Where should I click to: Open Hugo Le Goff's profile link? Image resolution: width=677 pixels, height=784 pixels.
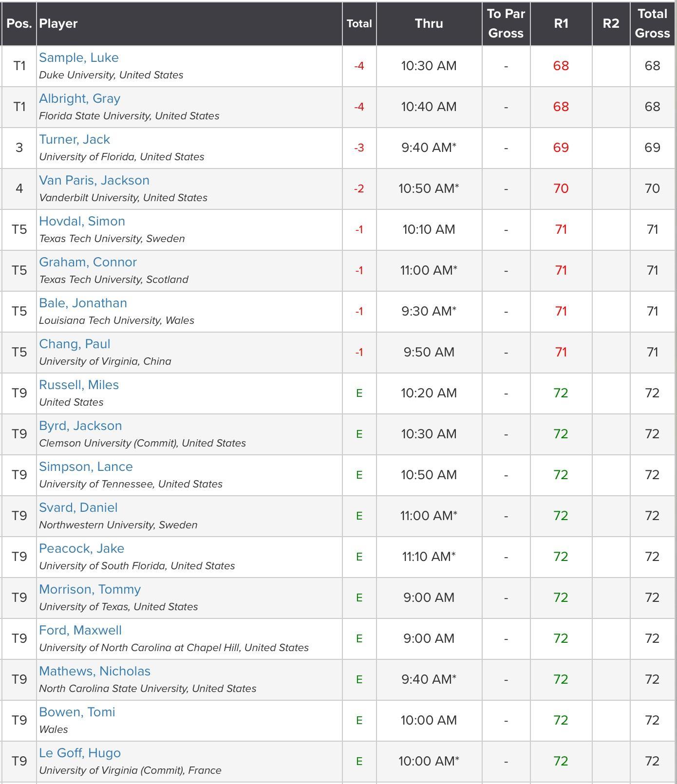point(79,753)
